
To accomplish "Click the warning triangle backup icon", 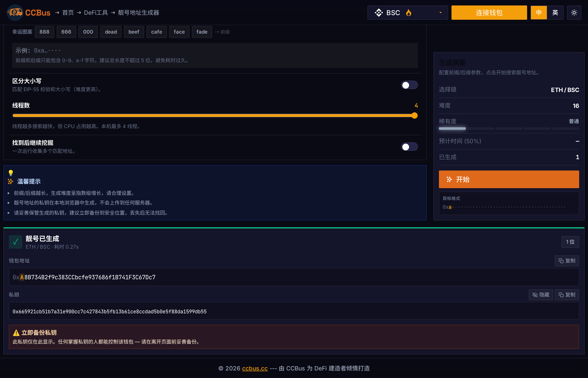I will coord(16,333).
